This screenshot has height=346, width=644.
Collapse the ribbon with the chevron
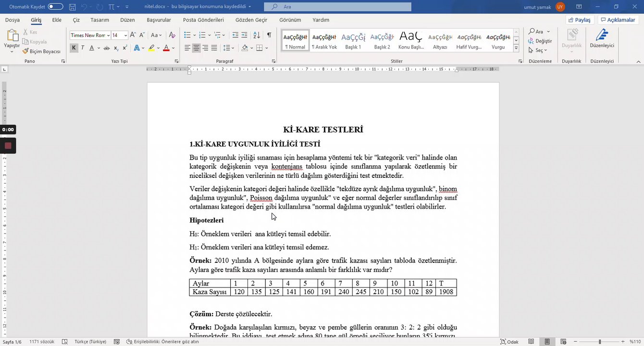pos(638,62)
